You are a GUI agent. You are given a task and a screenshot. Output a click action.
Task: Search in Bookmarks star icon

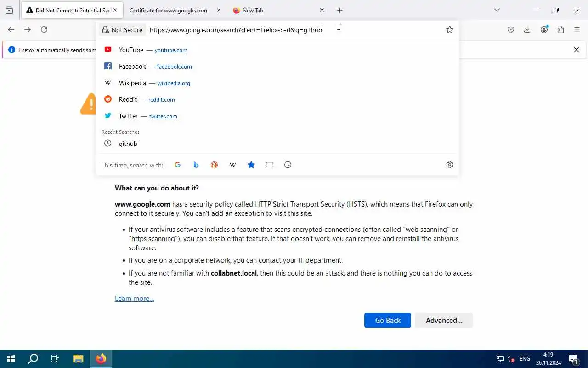point(251,165)
